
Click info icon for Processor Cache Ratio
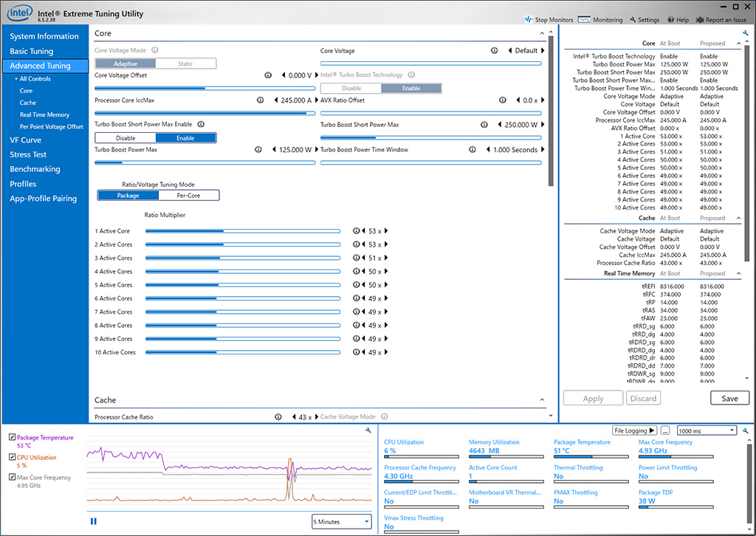tap(278, 417)
